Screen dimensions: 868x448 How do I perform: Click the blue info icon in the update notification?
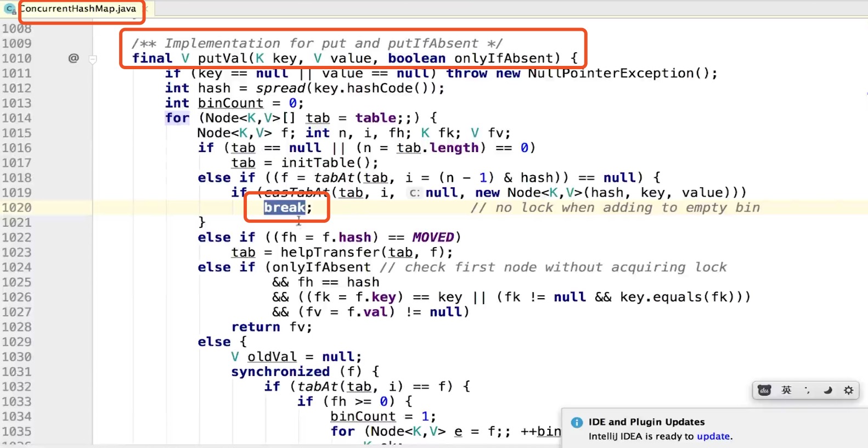click(577, 422)
